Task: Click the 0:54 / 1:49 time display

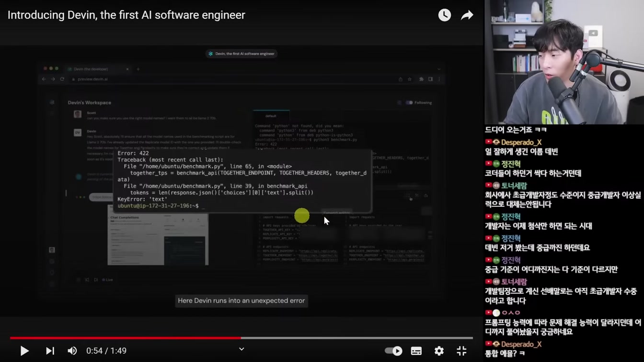Action: click(106, 351)
